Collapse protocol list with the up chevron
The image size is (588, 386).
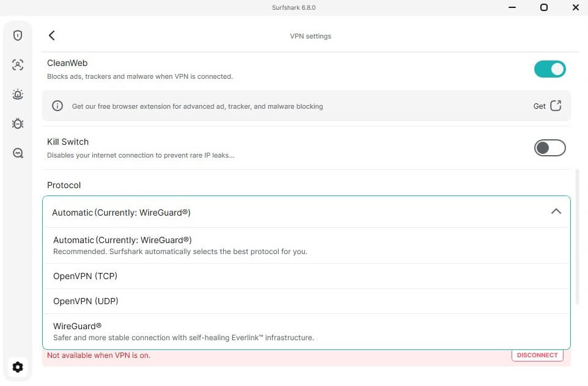[556, 212]
